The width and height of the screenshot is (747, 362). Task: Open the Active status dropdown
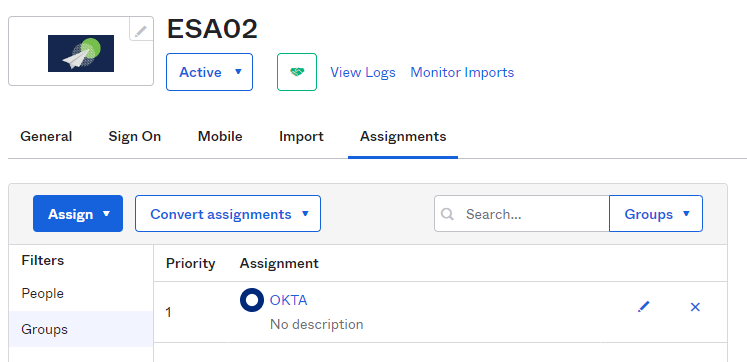click(209, 72)
